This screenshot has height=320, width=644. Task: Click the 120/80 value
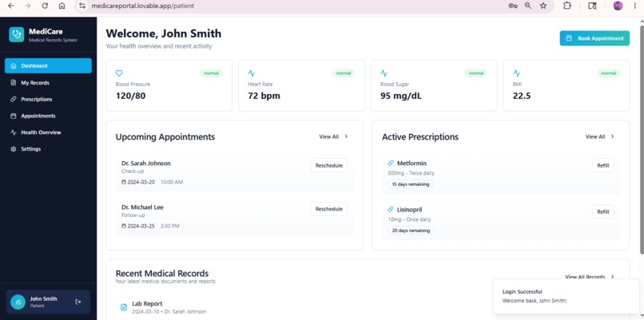pyautogui.click(x=130, y=96)
